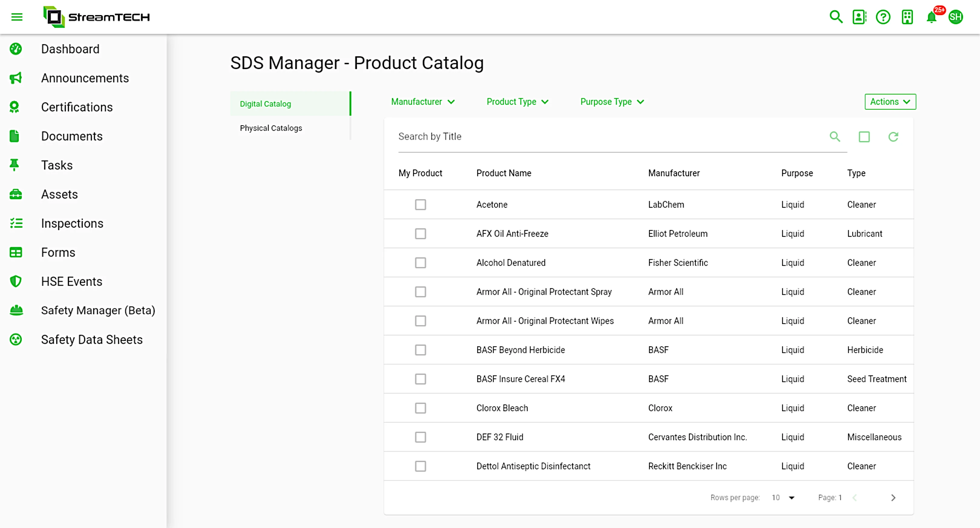The height and width of the screenshot is (528, 980).
Task: Check My Product box for Acetone
Action: (x=420, y=205)
